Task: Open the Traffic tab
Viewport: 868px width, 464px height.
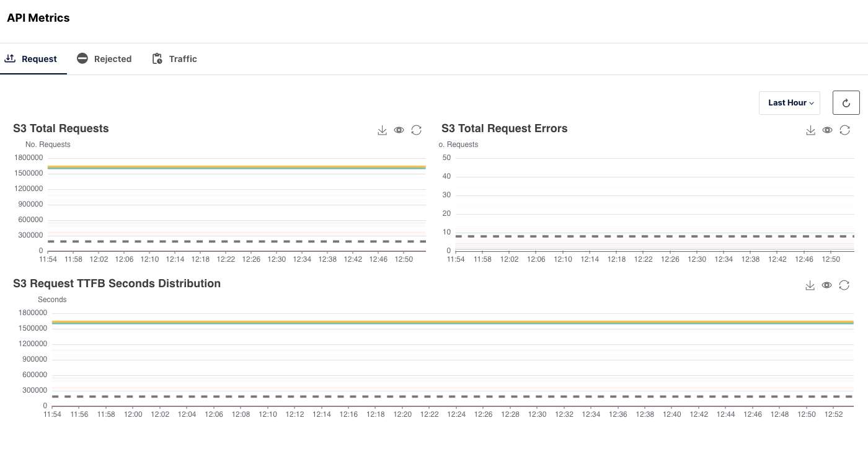Action: (x=174, y=59)
